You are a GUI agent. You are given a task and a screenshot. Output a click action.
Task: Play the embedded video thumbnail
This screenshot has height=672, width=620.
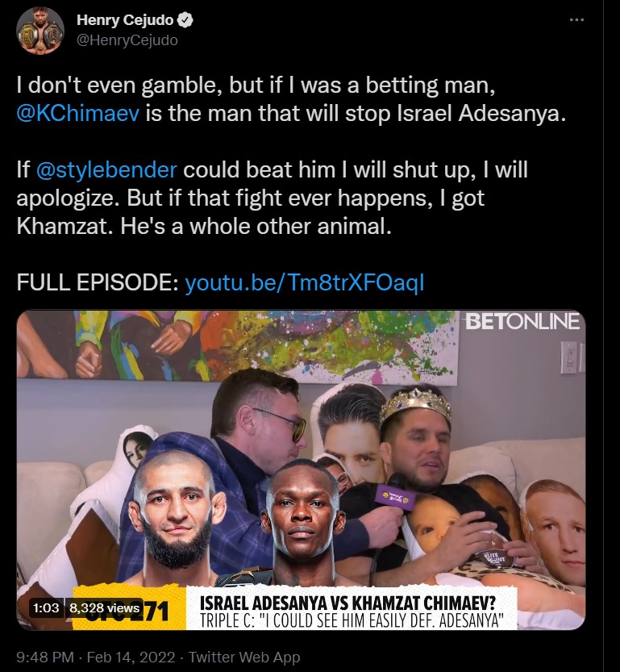pos(301,470)
